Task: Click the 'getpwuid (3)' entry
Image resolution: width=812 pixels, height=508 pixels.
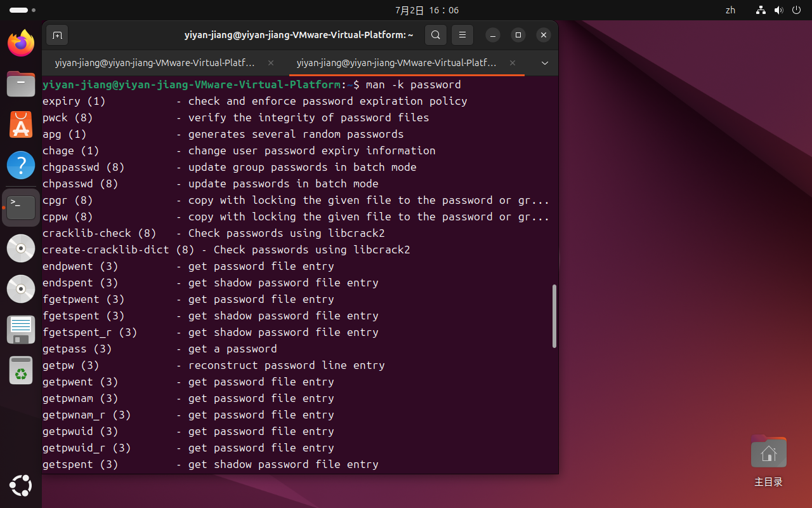Action: (81, 431)
